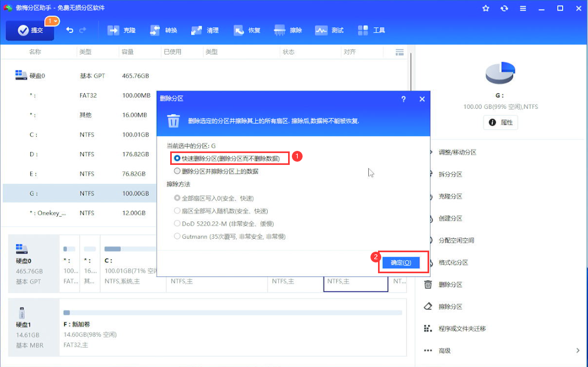
Task: Click the column settings icon in list header
Action: tap(400, 52)
